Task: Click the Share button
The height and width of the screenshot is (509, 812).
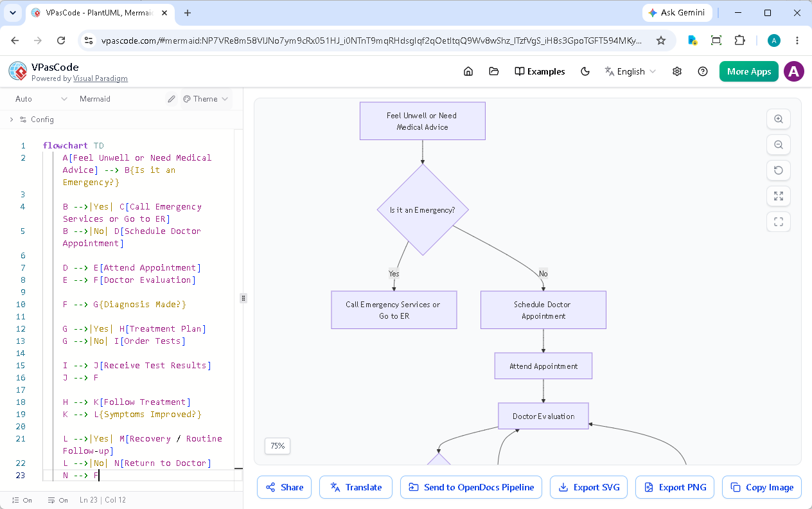Action: (x=285, y=487)
